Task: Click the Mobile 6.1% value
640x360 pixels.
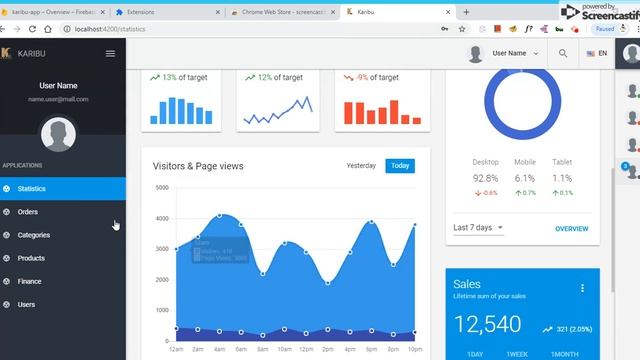Action: [524, 178]
